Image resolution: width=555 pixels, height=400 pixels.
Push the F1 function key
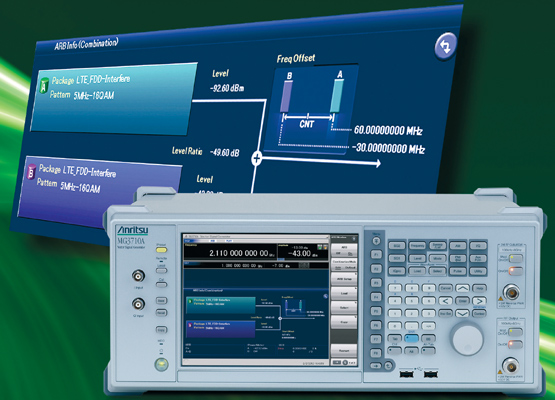click(376, 255)
